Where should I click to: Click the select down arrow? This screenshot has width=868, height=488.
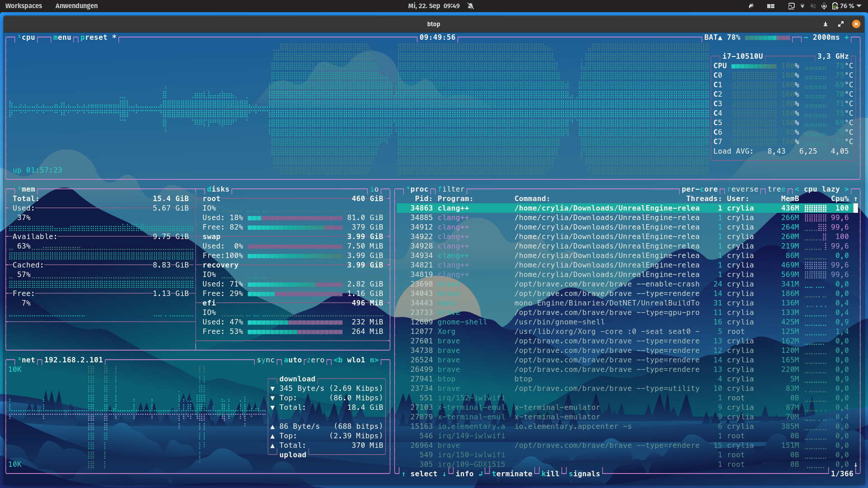[x=444, y=474]
